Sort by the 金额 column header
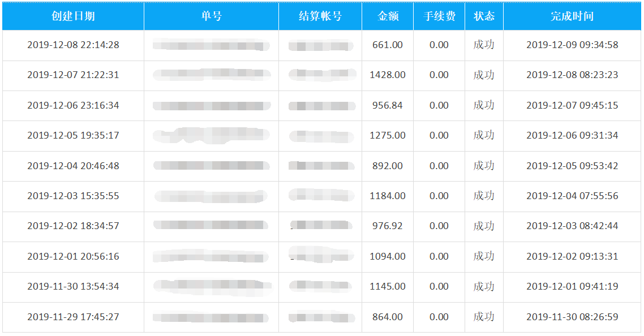The image size is (644, 336). [388, 16]
